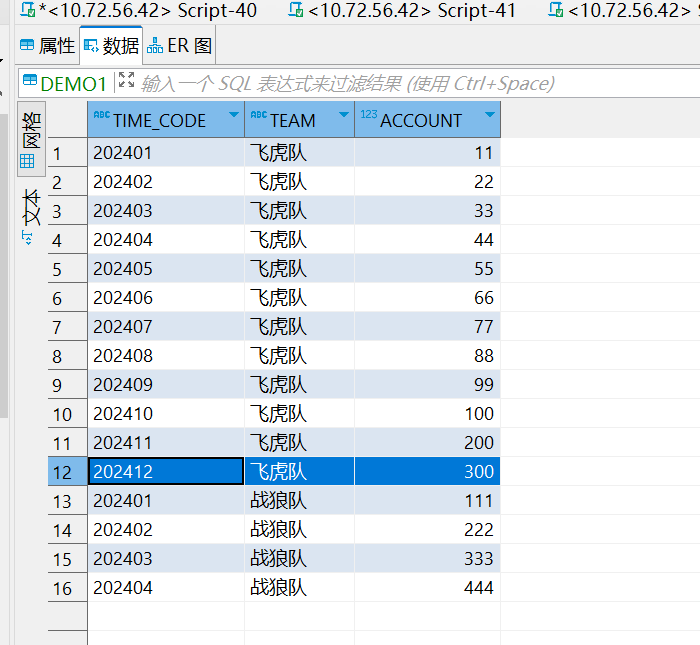Select cell 202401 for 战狼队 row 13
Screen dimensions: 700x645
tap(166, 500)
